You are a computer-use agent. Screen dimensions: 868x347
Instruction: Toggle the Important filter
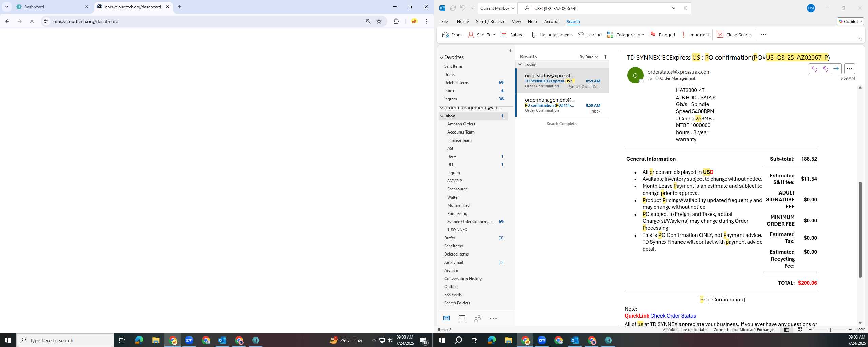click(x=695, y=35)
